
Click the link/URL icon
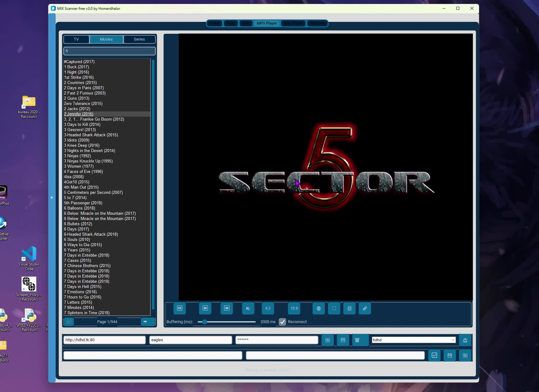(x=365, y=308)
